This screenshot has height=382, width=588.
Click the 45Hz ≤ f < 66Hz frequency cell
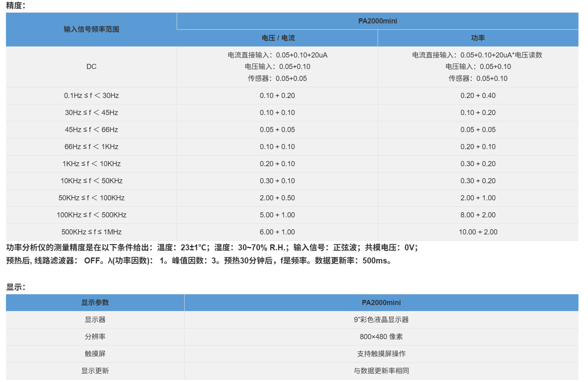[x=91, y=130]
